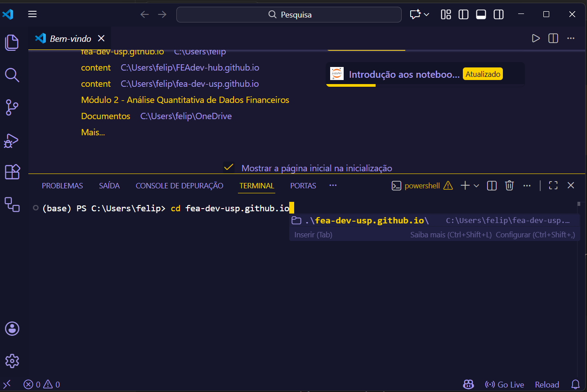Toggle the bottom panel visibility button
Image resolution: width=587 pixels, height=392 pixels.
[481, 14]
